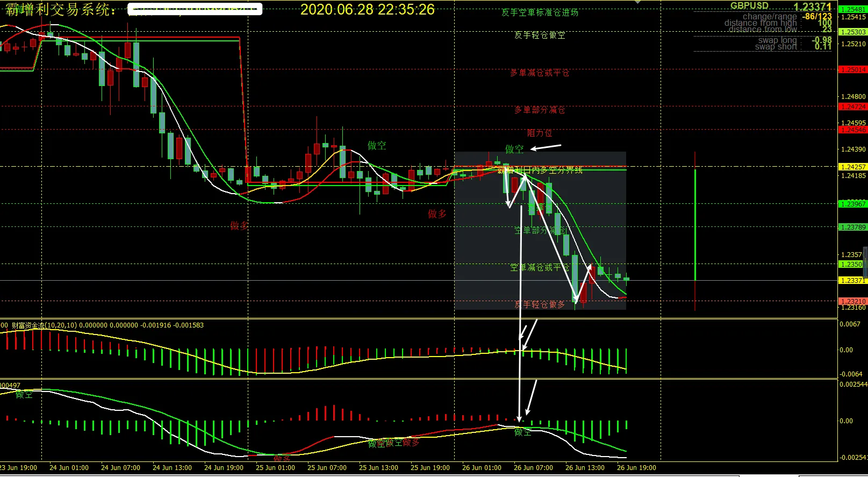Select the distance from high label
868x477 pixels.
pos(761,23)
